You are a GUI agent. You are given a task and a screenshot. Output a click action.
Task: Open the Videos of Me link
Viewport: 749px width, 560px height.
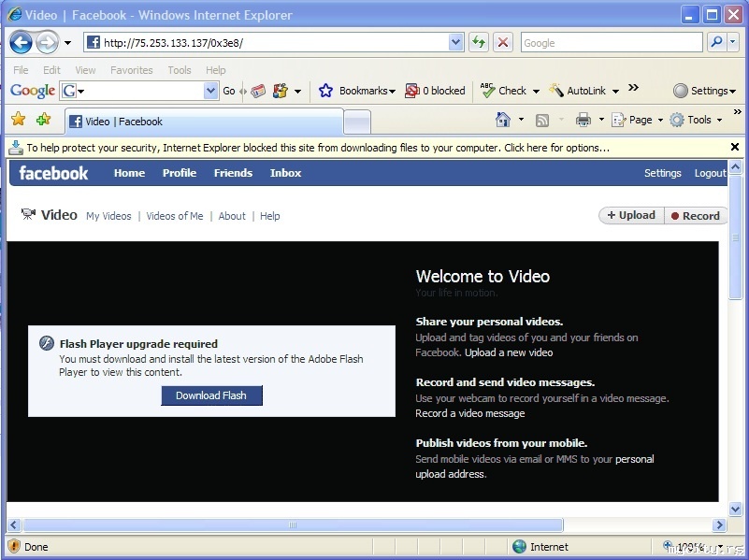click(175, 216)
